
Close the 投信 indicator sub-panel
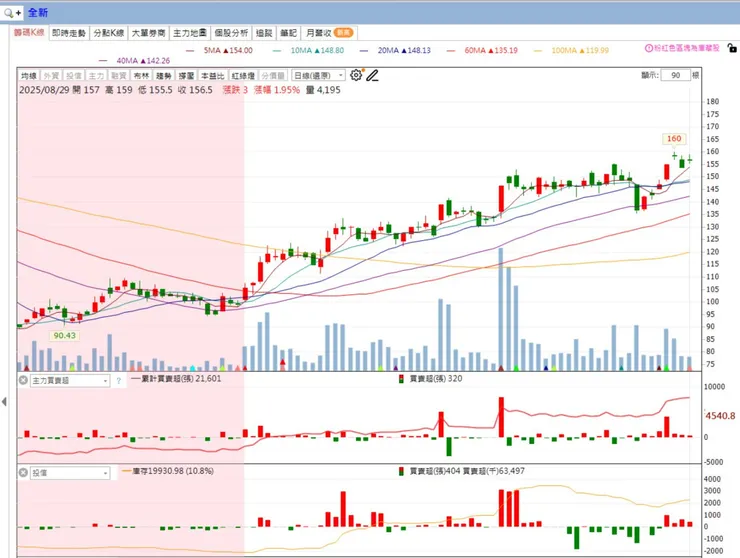[x=23, y=472]
